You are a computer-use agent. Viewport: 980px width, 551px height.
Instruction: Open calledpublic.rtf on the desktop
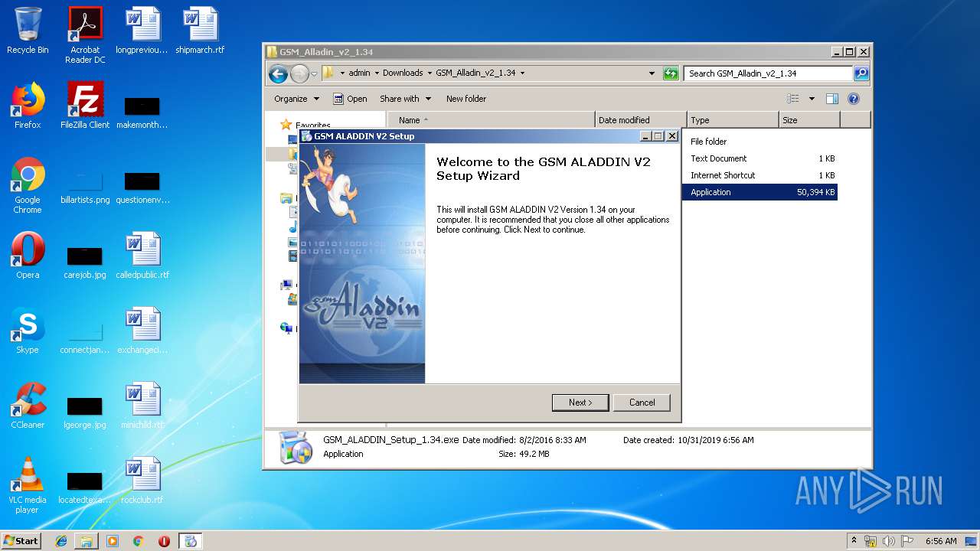point(142,256)
